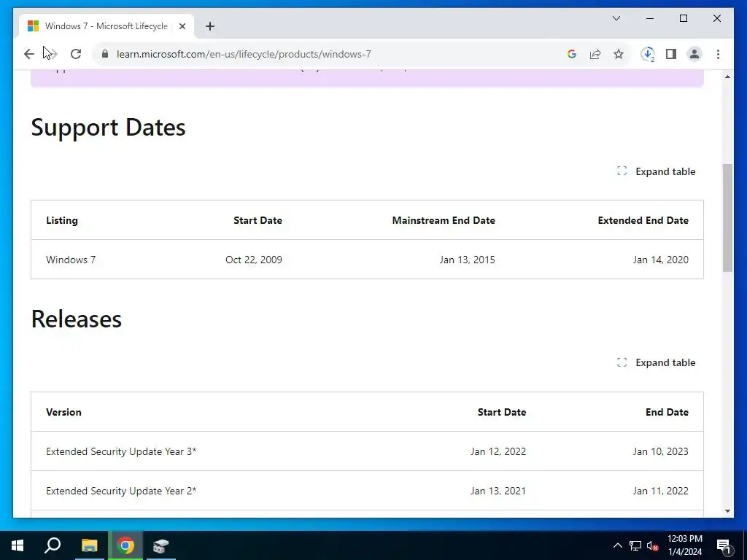Select the Jan 10, 2023 end date
747x560 pixels.
(660, 451)
